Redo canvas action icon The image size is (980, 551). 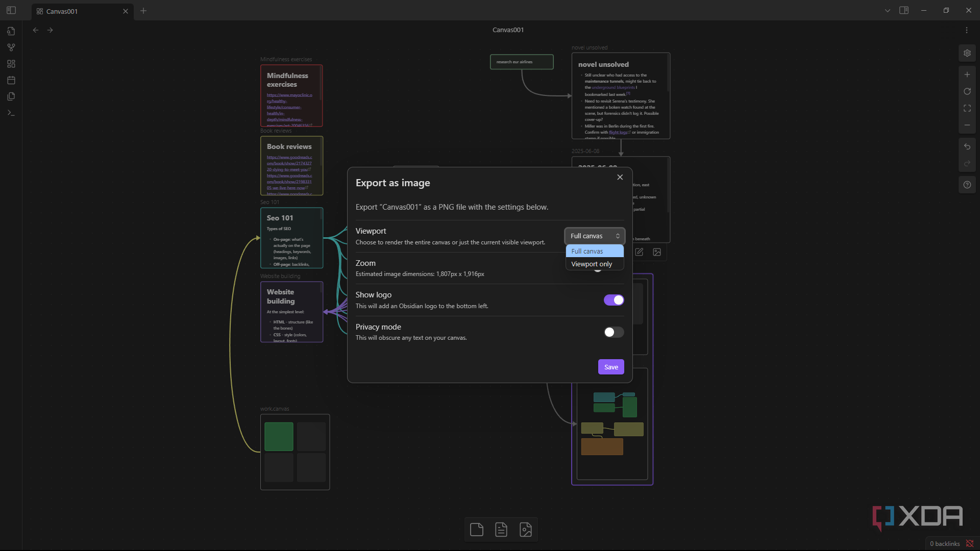[967, 163]
